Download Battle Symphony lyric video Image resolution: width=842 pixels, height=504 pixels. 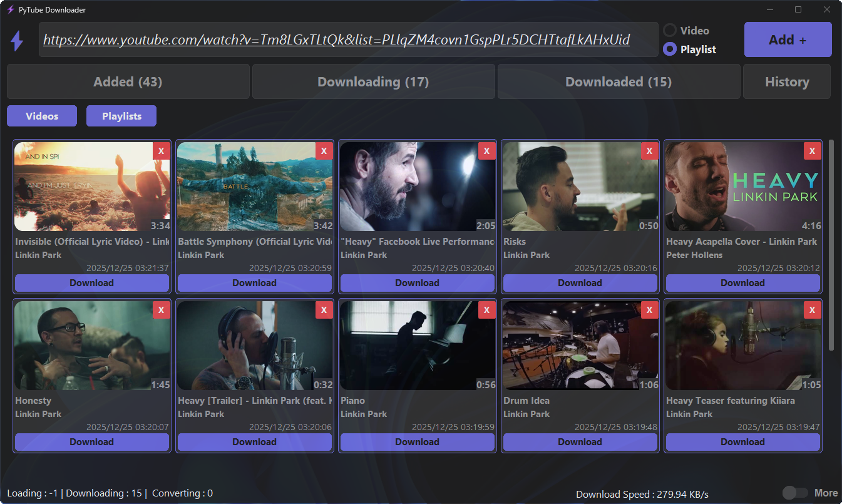tap(254, 283)
